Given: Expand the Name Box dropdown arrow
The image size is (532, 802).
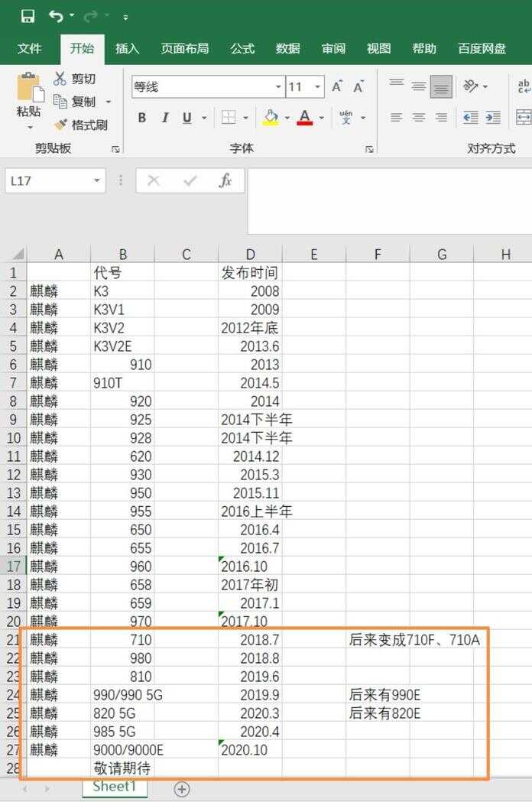Looking at the screenshot, I should click(96, 180).
